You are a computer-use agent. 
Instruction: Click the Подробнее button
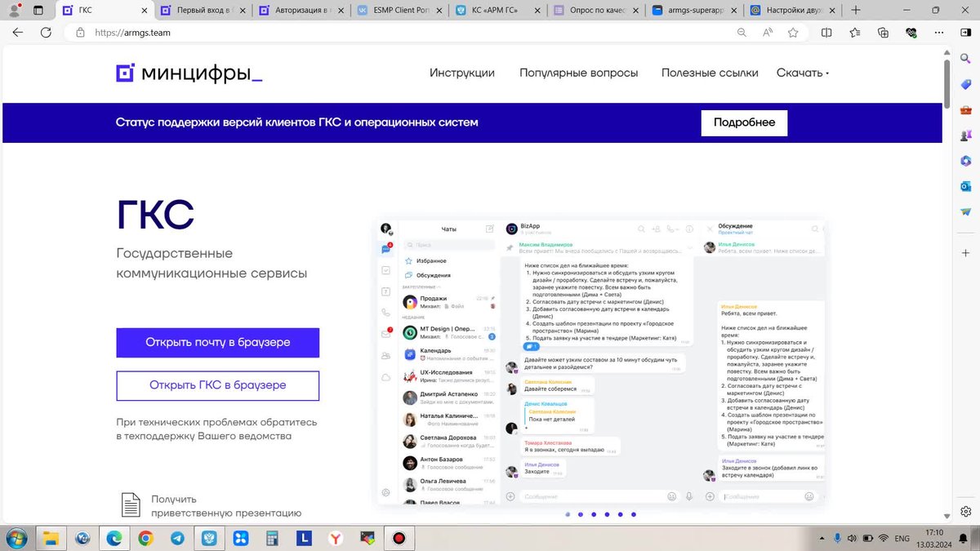744,122
